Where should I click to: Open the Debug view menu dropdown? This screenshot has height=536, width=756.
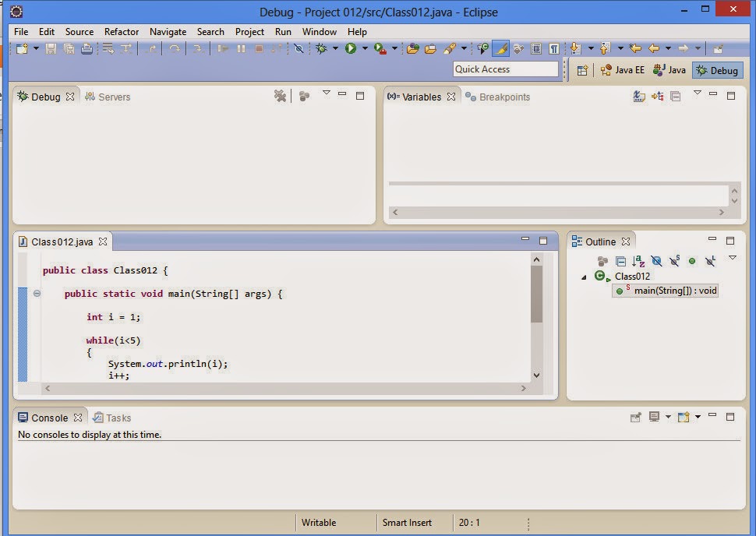[327, 95]
